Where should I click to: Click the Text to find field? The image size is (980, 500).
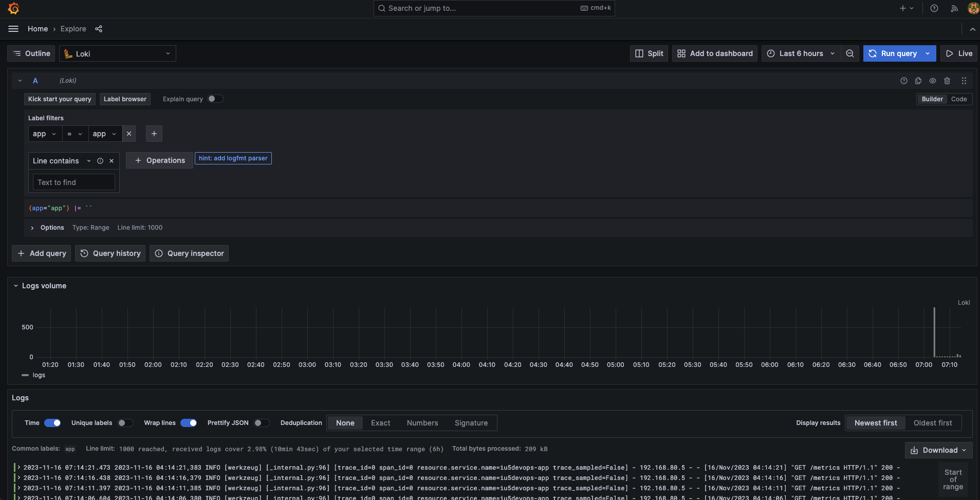tap(73, 182)
